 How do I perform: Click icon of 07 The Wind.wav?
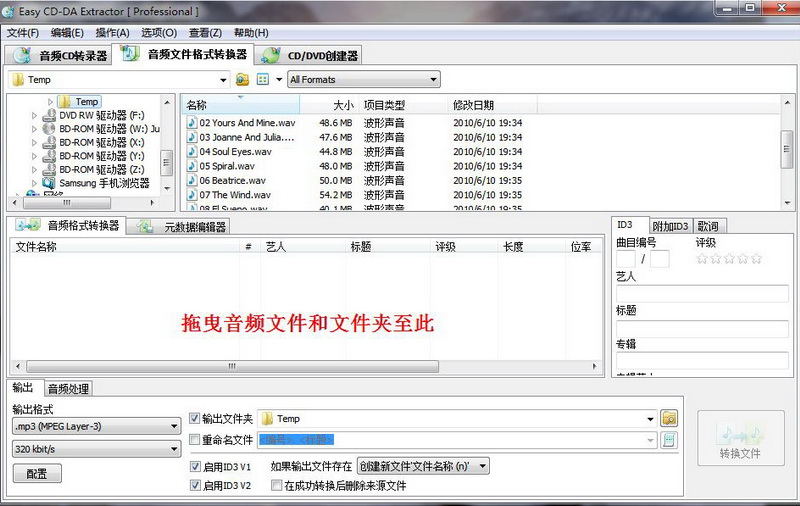click(x=192, y=194)
